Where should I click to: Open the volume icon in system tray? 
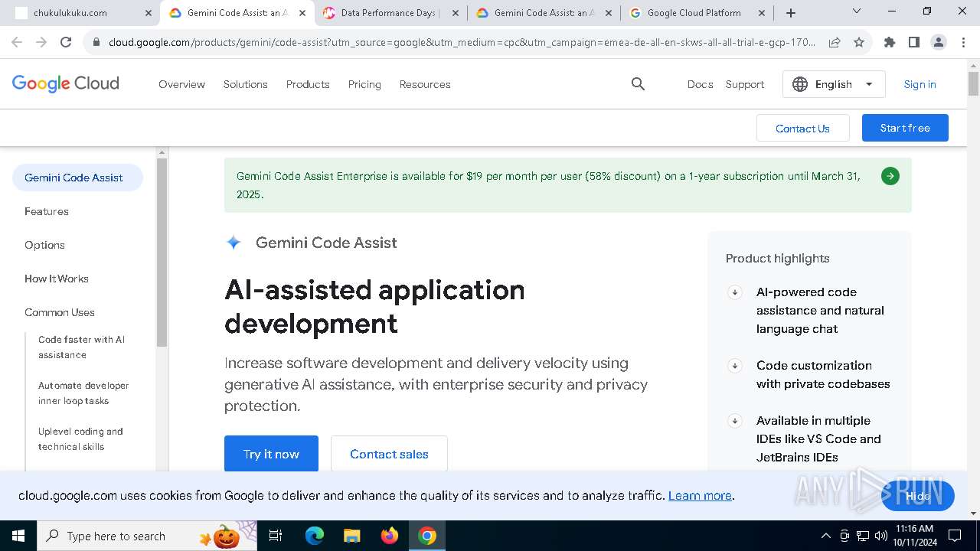(x=881, y=536)
